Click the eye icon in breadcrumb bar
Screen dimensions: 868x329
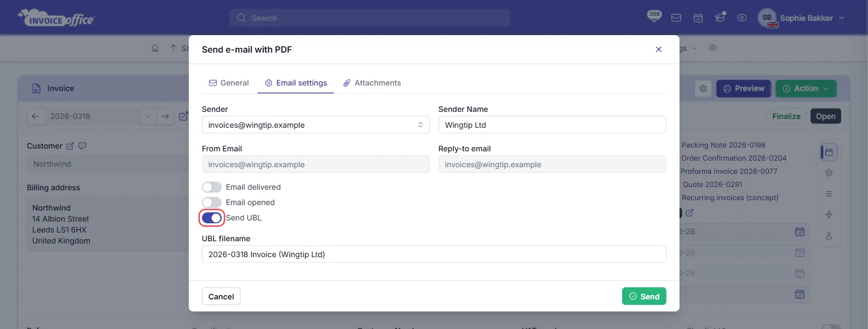click(x=712, y=48)
